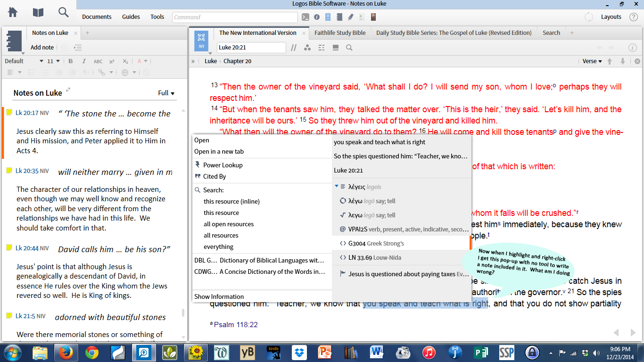Image resolution: width=644 pixels, height=362 pixels.
Task: Click the Luke 20:21 reference box
Action: tap(251, 48)
